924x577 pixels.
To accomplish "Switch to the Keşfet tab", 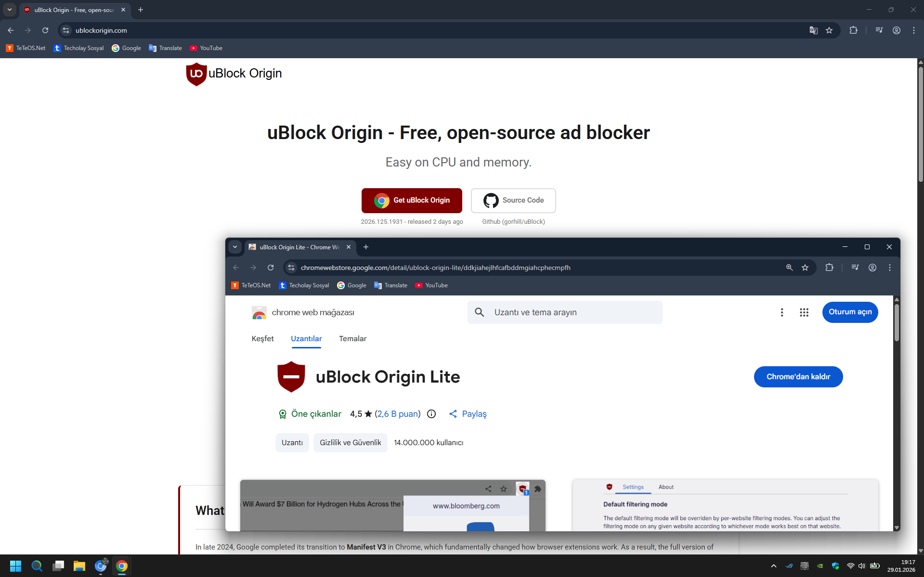I will [x=262, y=339].
